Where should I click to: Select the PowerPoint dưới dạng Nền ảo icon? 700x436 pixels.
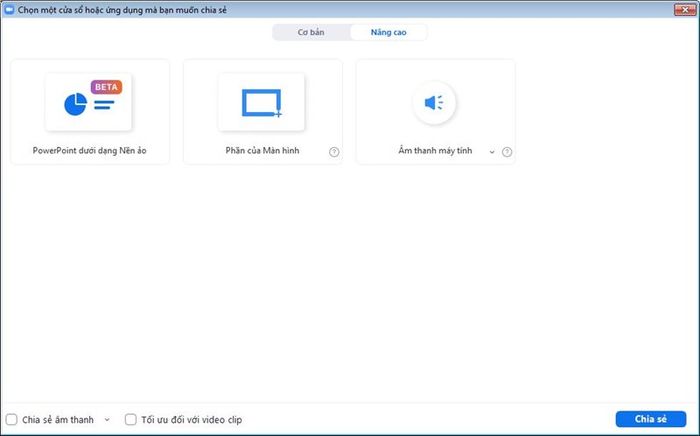(x=88, y=102)
